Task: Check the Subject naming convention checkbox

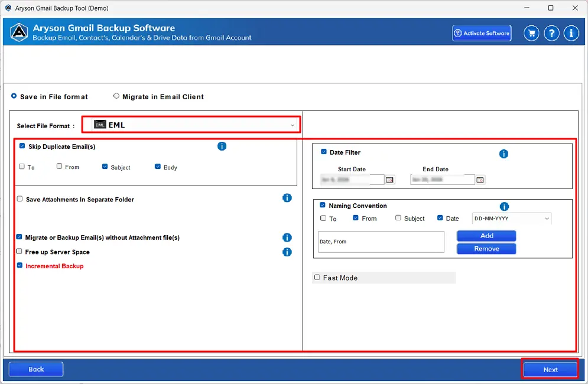Action: click(x=398, y=218)
